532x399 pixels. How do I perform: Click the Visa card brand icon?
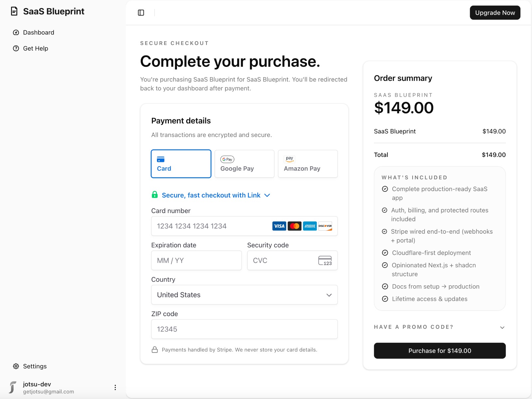pos(279,226)
